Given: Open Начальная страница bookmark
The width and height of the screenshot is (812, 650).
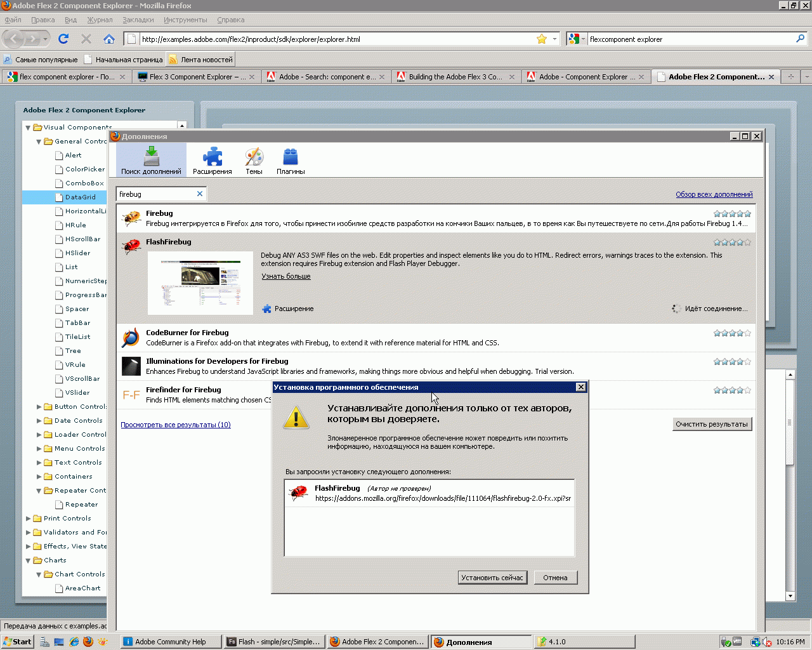Looking at the screenshot, I should click(x=124, y=60).
